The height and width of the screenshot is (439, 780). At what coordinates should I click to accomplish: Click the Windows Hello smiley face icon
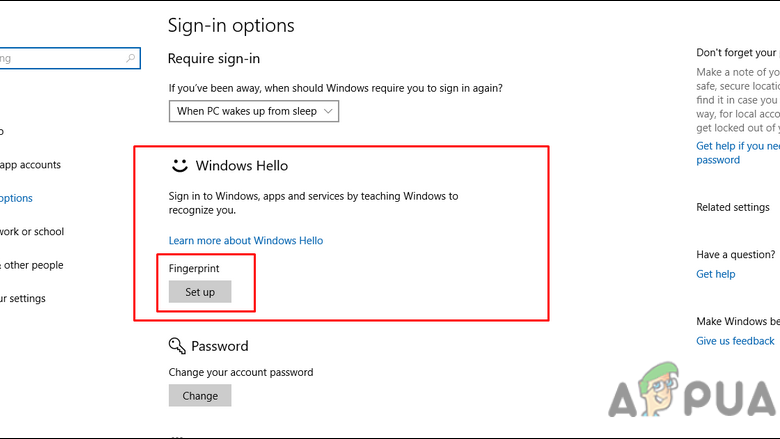coord(179,165)
